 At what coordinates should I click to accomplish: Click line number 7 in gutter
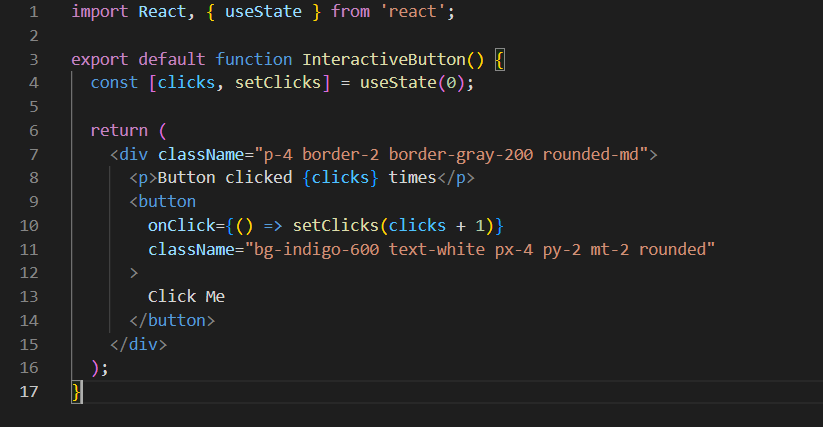[x=34, y=154]
